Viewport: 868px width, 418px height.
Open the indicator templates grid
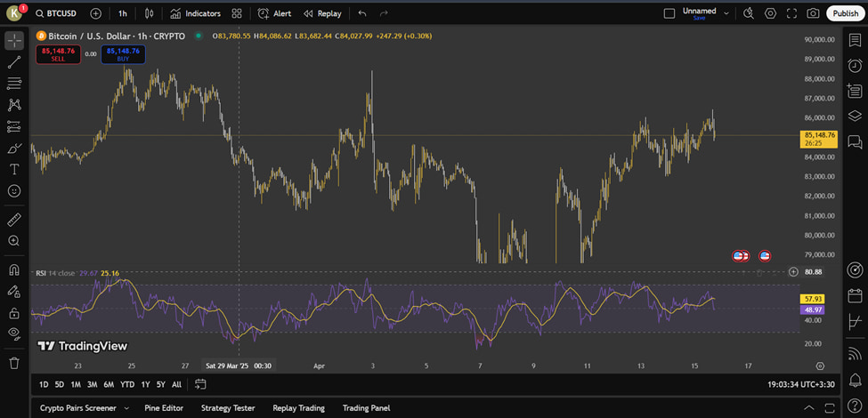pos(237,13)
